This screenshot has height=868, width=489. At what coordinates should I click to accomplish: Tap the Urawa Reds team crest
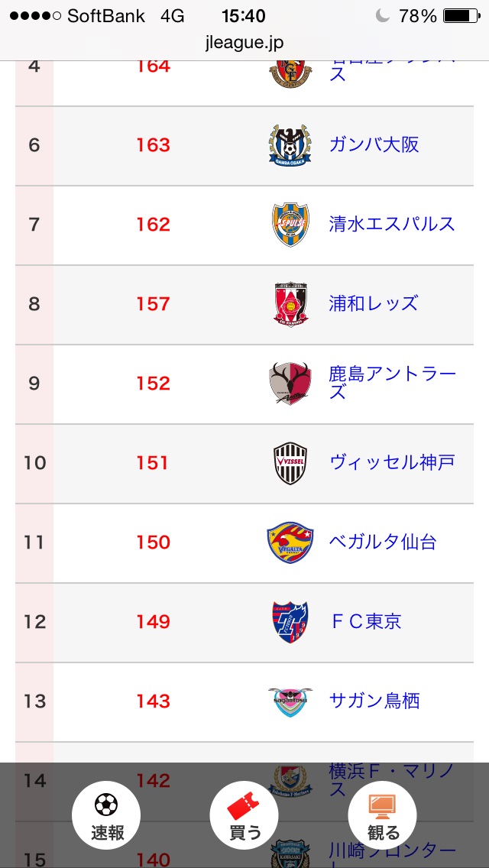point(290,304)
